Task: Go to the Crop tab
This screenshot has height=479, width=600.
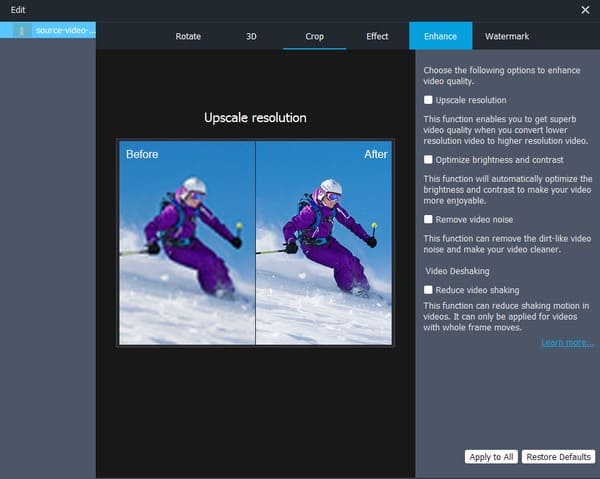Action: pyautogui.click(x=314, y=36)
